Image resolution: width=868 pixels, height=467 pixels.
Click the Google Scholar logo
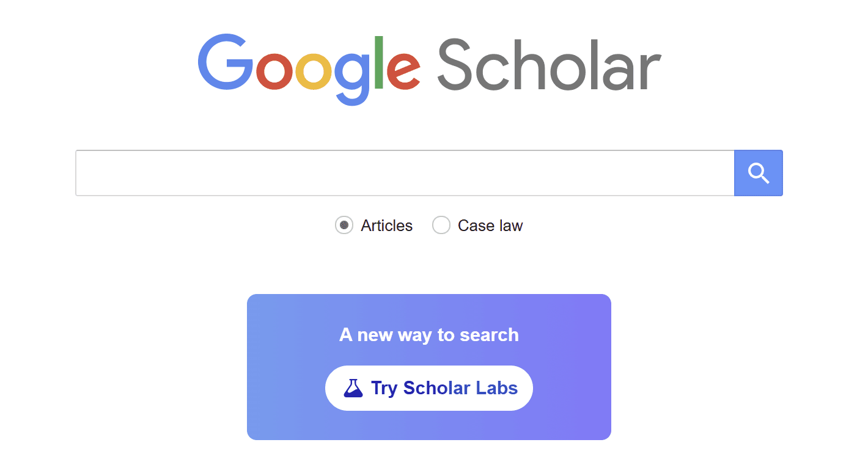429,69
